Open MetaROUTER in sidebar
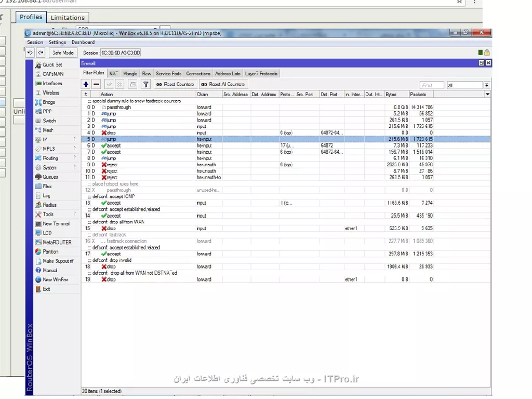This screenshot has height=399, width=532. tap(57, 242)
